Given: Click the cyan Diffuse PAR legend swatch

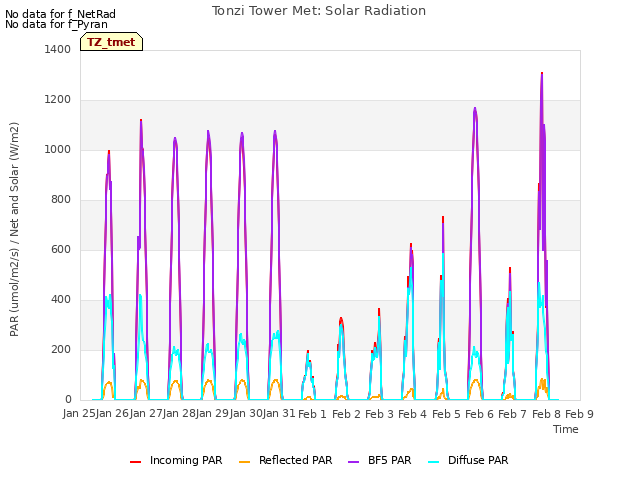Looking at the screenshot, I should pyautogui.click(x=433, y=462).
